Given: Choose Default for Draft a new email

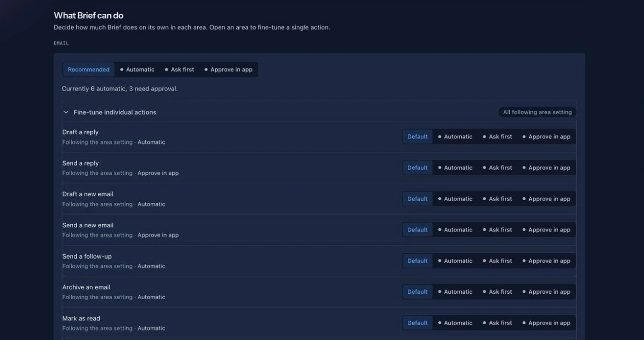Looking at the screenshot, I should click(x=417, y=199).
